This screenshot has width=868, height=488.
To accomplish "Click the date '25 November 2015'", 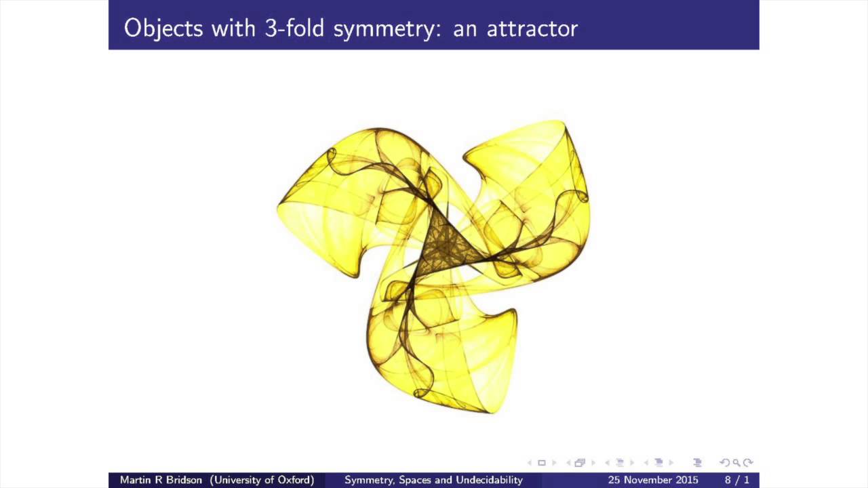I will click(653, 480).
